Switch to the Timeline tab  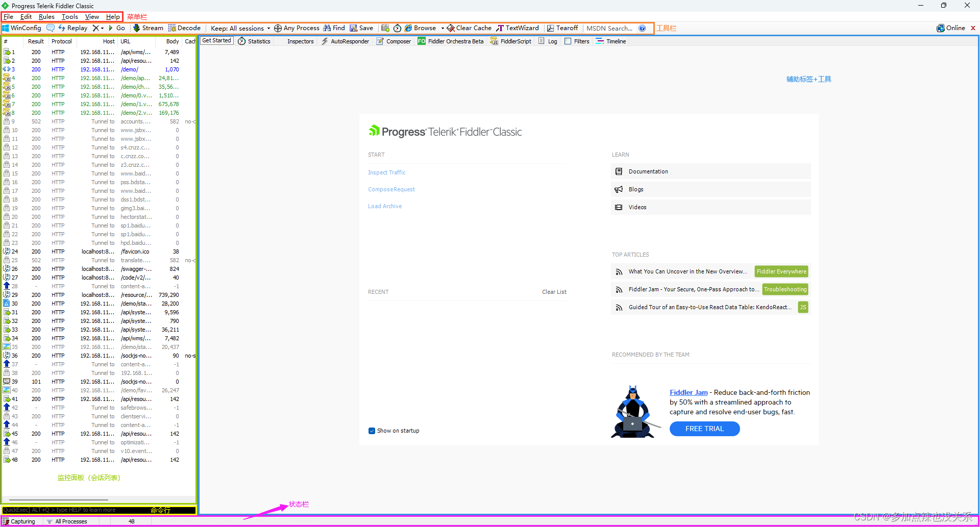tap(611, 41)
